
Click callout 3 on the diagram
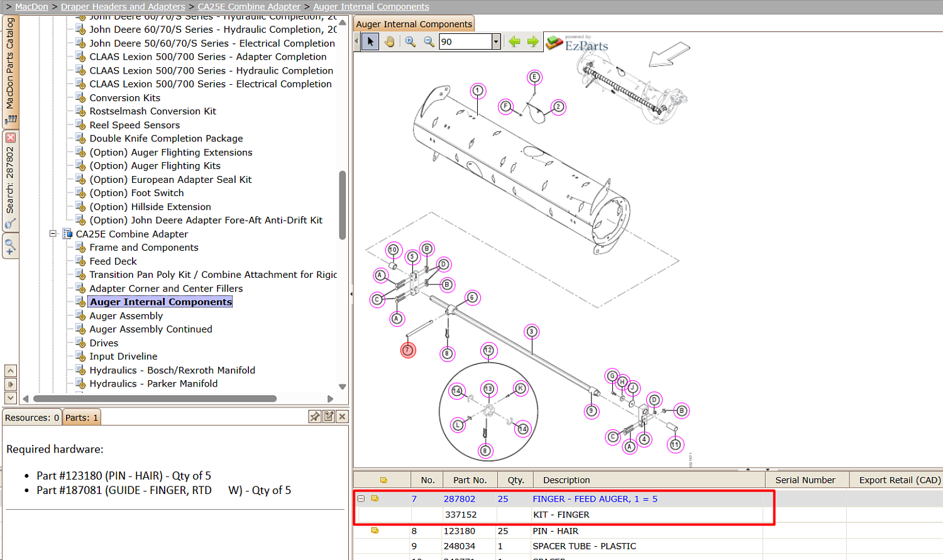point(532,332)
